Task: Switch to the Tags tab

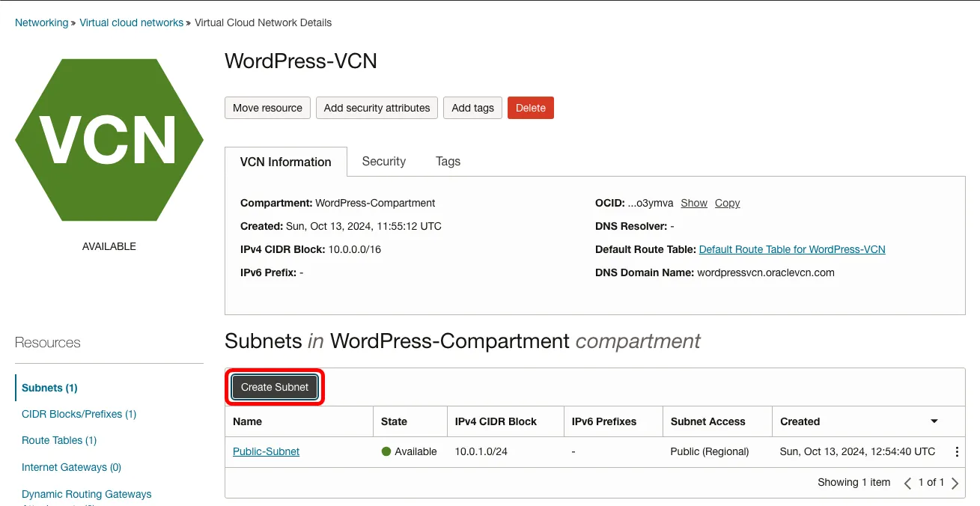Action: click(448, 161)
